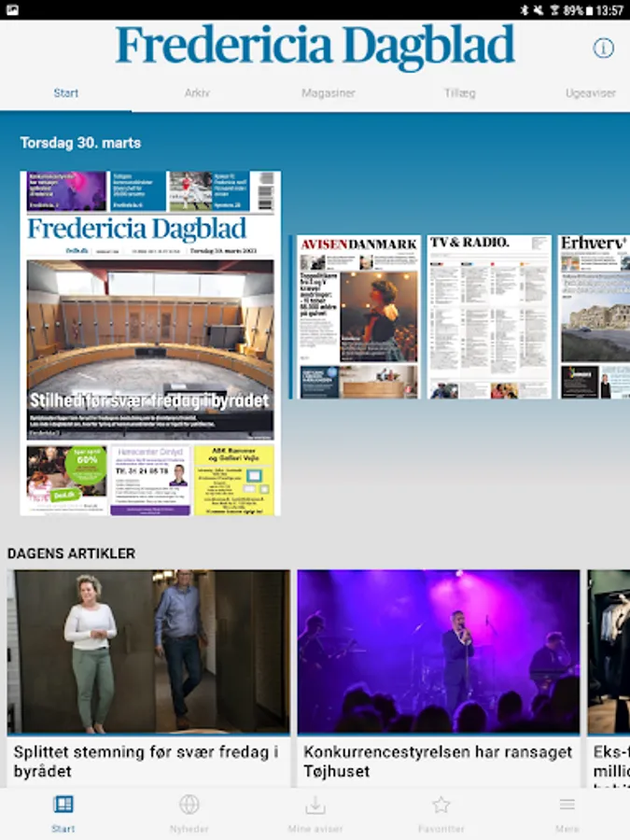Tap the 'DAGENS ARTIKLER' section heading
The width and height of the screenshot is (630, 840).
(x=71, y=553)
